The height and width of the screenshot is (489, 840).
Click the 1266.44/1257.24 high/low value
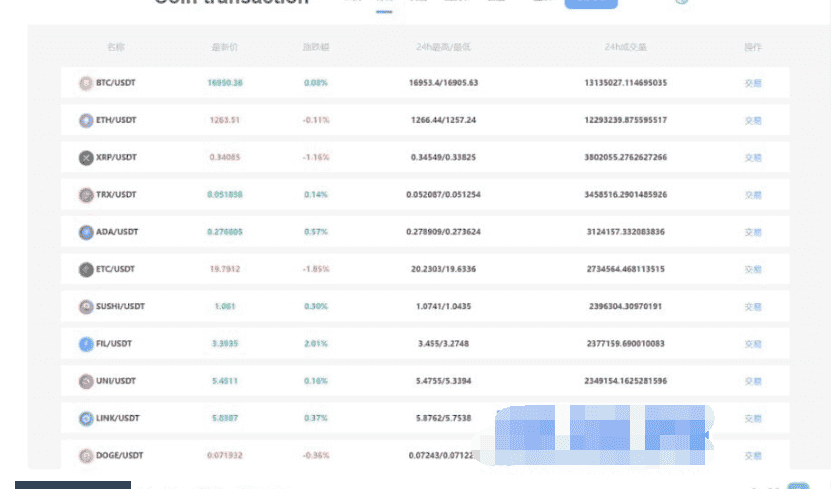click(x=444, y=120)
